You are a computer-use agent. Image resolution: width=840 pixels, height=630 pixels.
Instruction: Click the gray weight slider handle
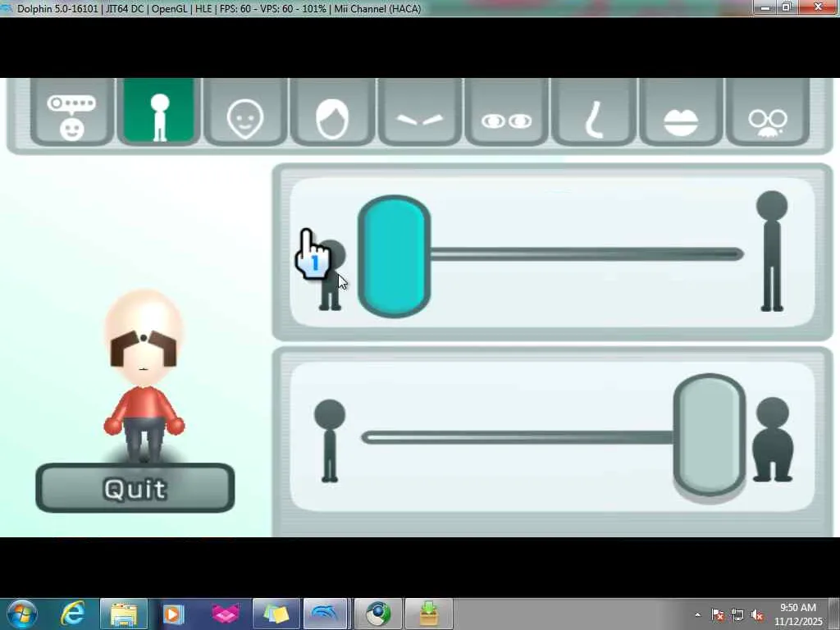710,435
